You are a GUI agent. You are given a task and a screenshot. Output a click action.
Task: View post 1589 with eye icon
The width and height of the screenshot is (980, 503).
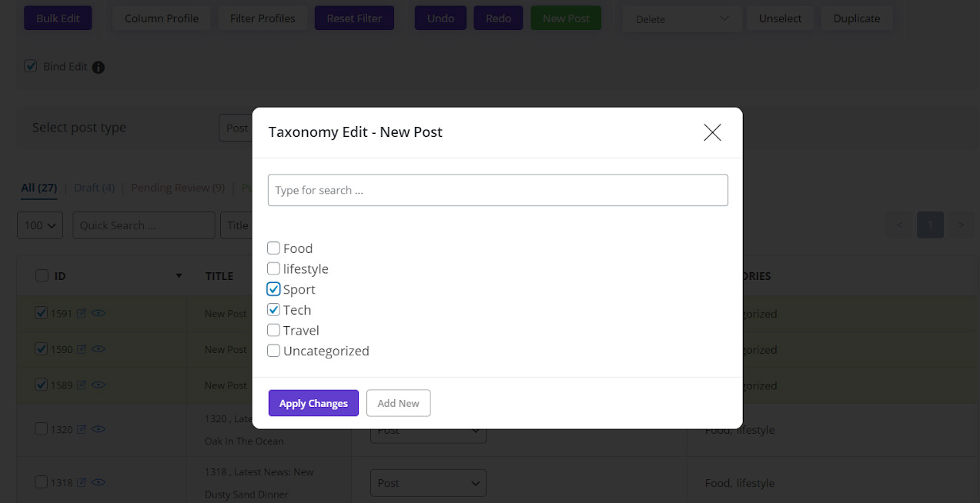(x=98, y=385)
